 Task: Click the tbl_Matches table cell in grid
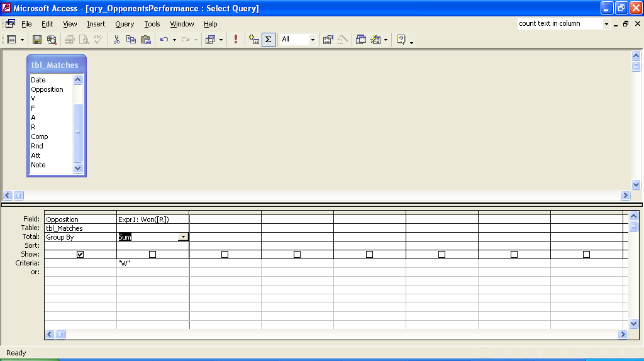click(x=80, y=228)
